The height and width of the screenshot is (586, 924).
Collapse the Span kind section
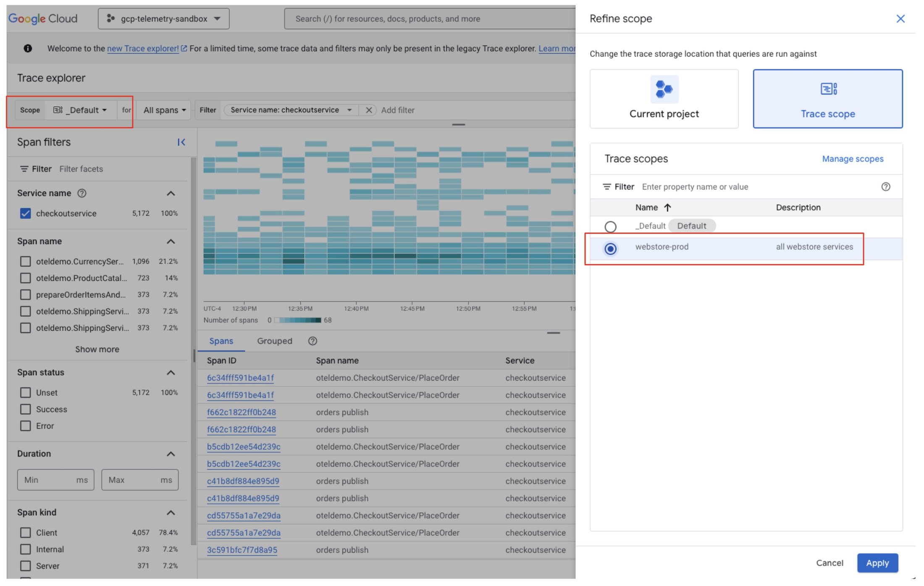(x=171, y=512)
